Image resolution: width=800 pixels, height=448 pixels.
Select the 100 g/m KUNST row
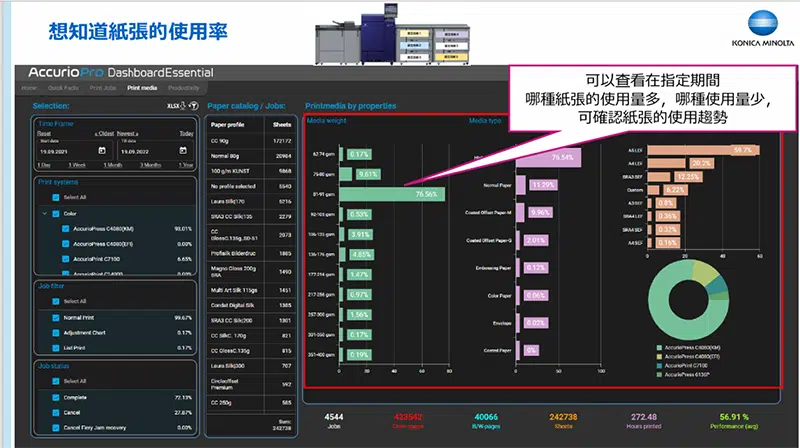pos(251,171)
